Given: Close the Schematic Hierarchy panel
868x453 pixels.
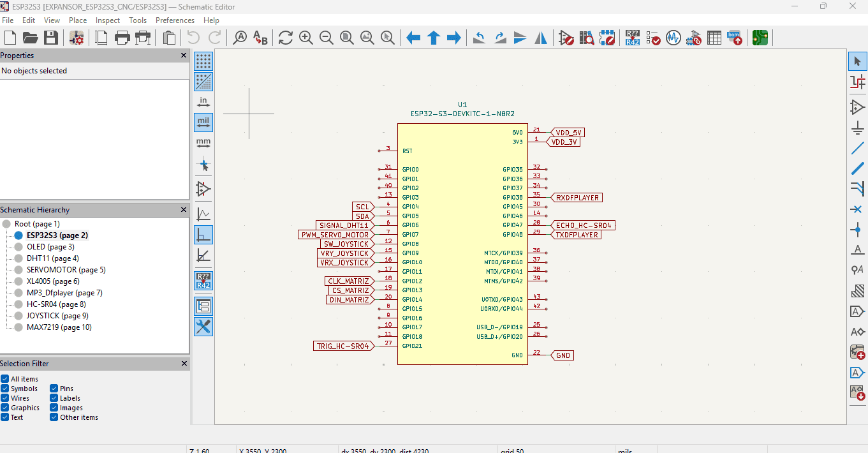Looking at the screenshot, I should point(184,210).
